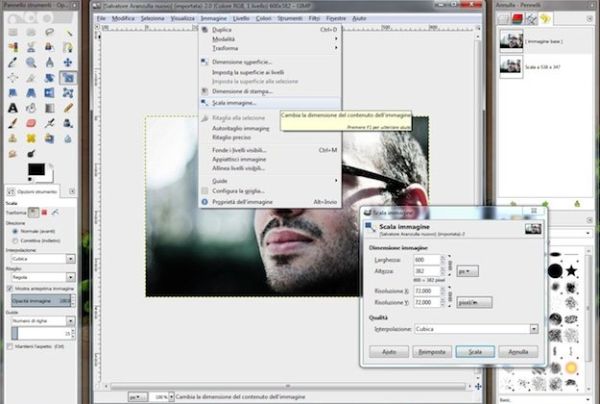Toggle resolution chain link in Scala dialog
Image resolution: width=600 pixels, height=404 pixels.
(450, 296)
